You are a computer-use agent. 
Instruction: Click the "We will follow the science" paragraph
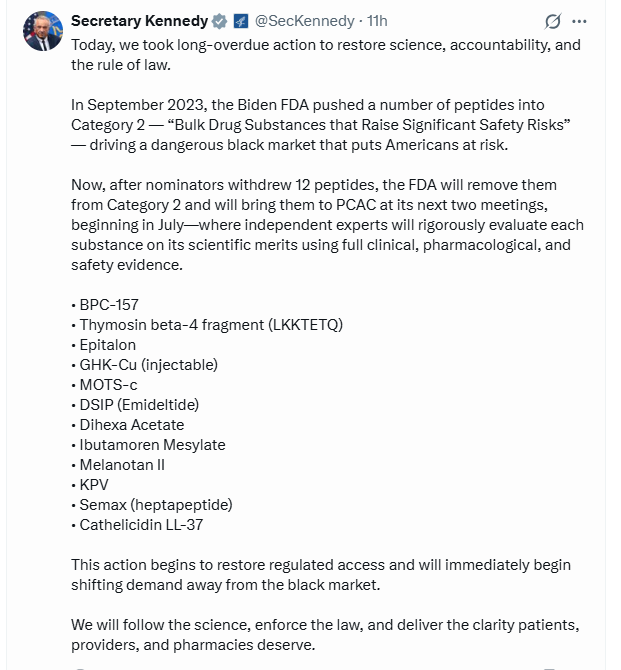tap(325, 635)
